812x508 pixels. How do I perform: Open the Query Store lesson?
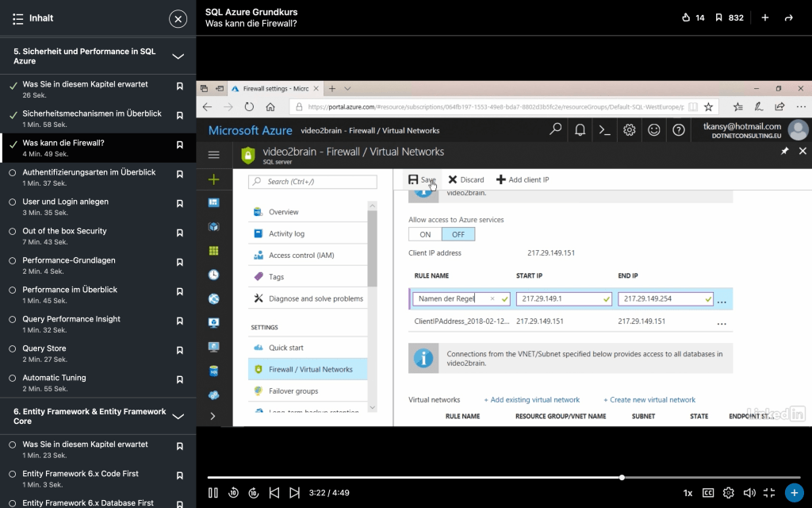(x=44, y=348)
